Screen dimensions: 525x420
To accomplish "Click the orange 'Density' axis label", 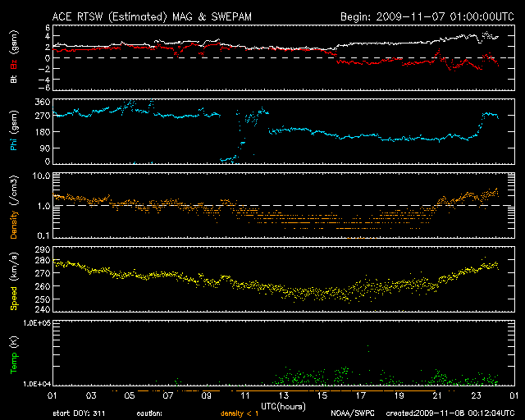I will point(14,225).
